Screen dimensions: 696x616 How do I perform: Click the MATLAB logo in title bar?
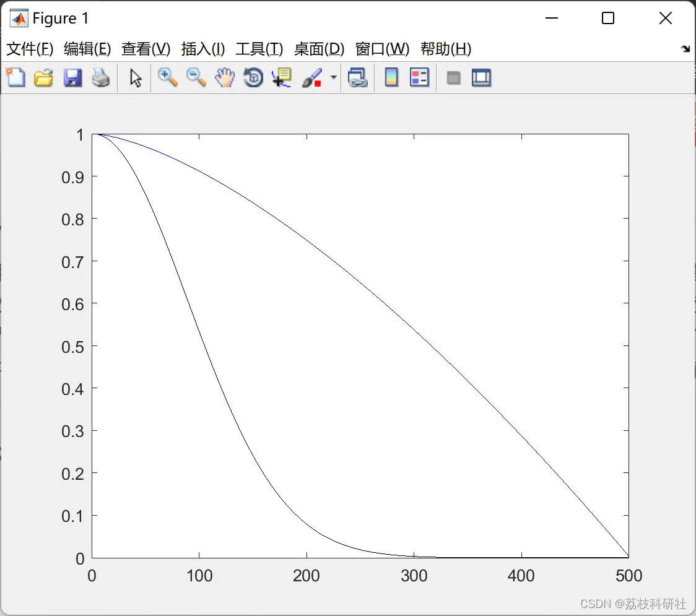click(x=19, y=18)
